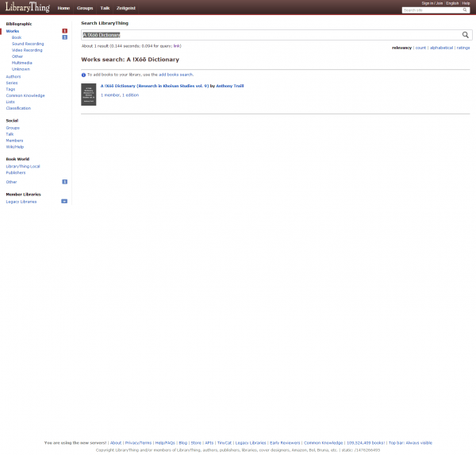Image resolution: width=476 pixels, height=455 pixels.
Task: Search Groups in Social section
Action: [13, 128]
